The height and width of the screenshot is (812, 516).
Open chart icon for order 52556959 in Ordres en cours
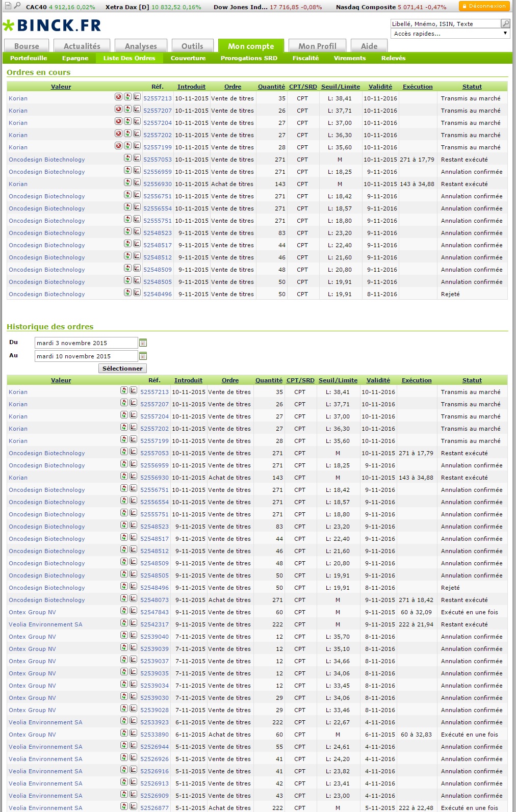point(137,170)
